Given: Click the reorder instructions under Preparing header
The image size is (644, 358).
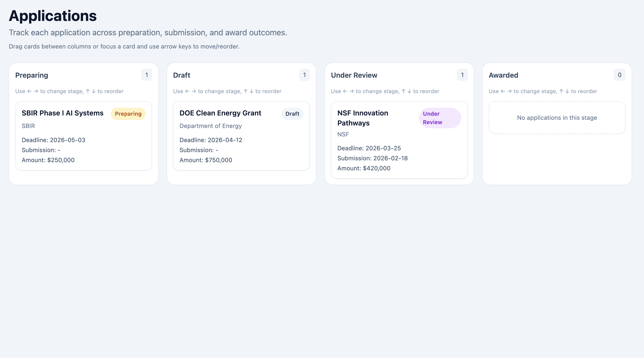Looking at the screenshot, I should tap(69, 91).
